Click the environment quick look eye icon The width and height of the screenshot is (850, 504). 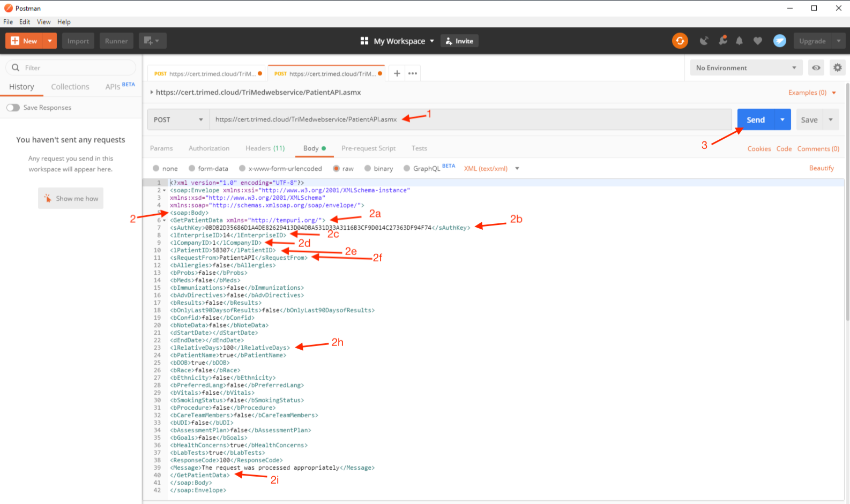point(816,67)
